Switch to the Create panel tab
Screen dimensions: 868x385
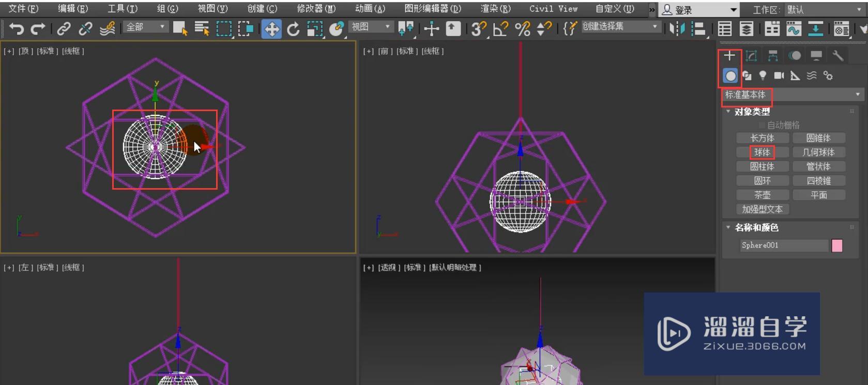click(x=729, y=55)
